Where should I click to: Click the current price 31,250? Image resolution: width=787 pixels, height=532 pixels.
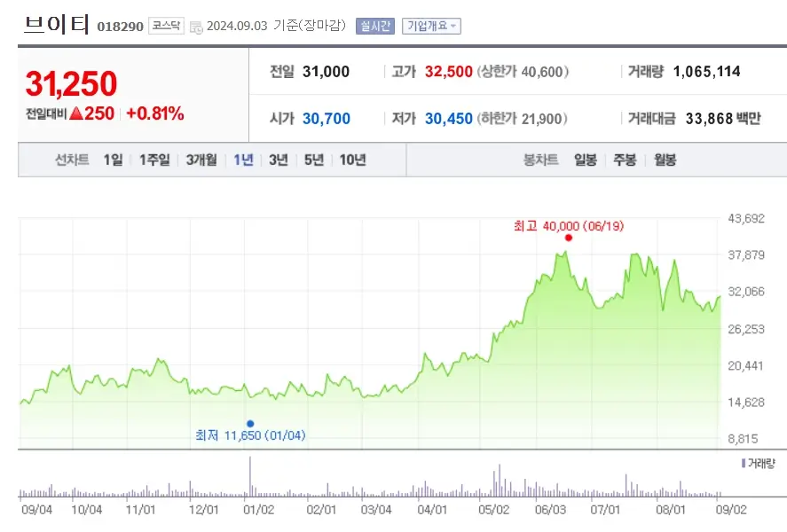point(71,83)
